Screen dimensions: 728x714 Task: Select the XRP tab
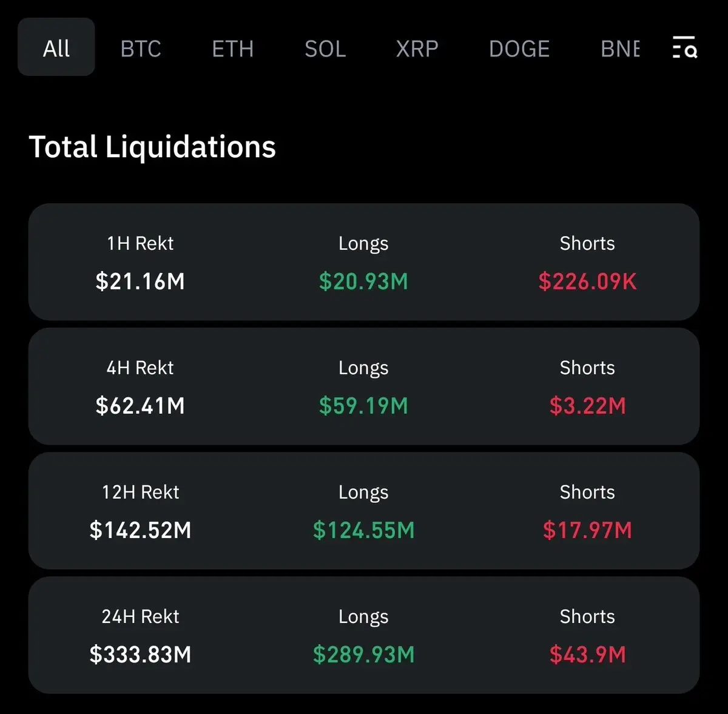417,49
